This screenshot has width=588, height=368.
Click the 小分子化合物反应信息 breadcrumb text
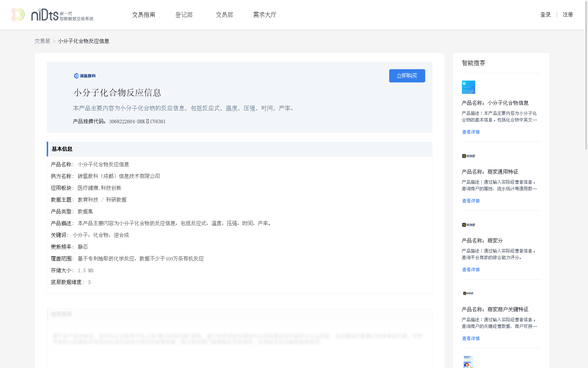pos(83,41)
